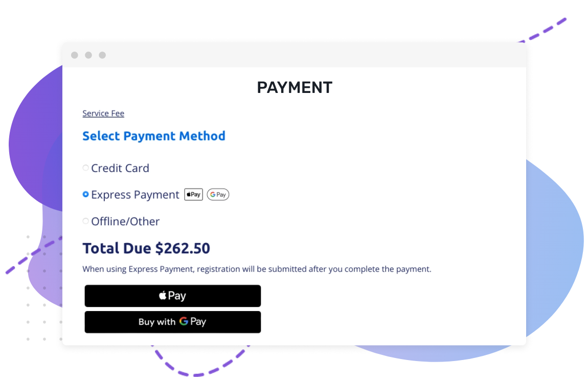This screenshot has width=588, height=383.
Task: Click the Credit Card label text
Action: pos(120,168)
